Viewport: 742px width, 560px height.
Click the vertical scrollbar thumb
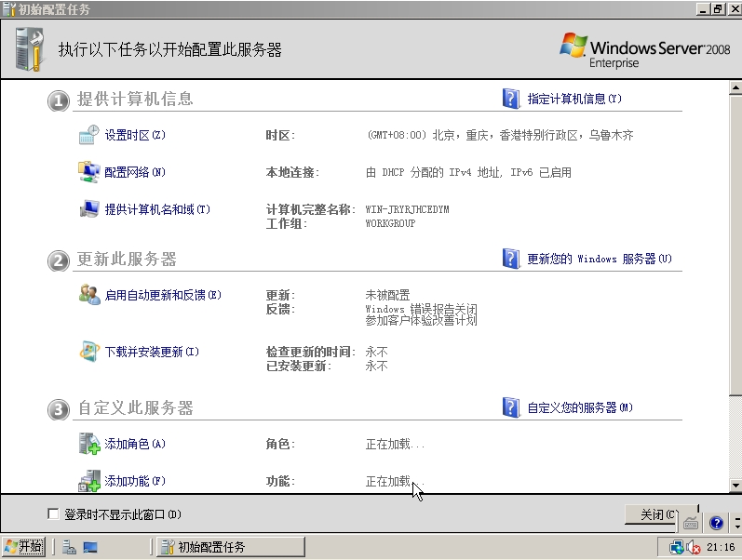click(735, 245)
